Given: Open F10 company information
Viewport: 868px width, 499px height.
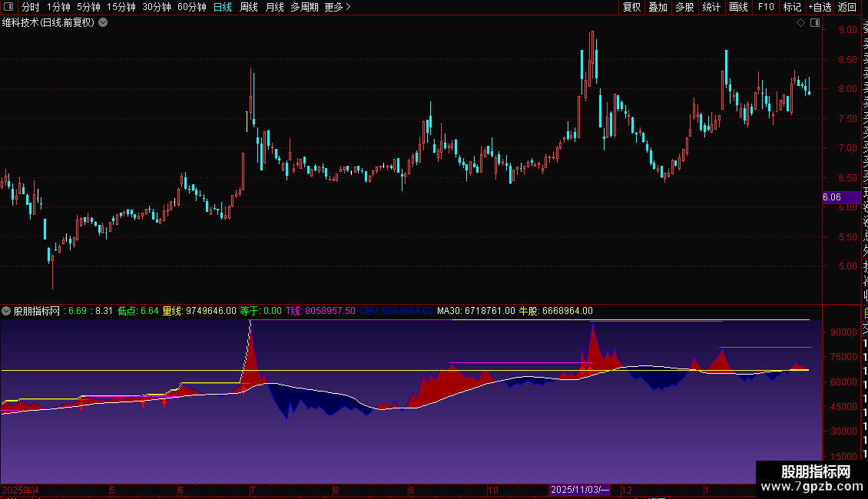Looking at the screenshot, I should [766, 7].
